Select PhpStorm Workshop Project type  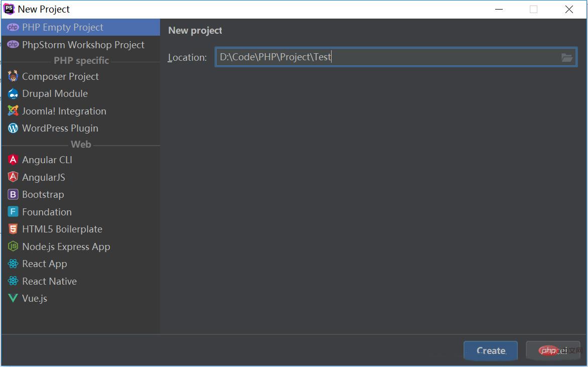click(x=81, y=44)
